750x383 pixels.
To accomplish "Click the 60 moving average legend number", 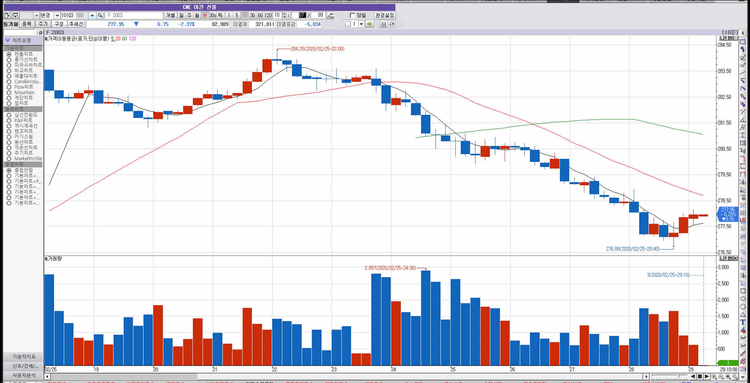I will [124, 39].
